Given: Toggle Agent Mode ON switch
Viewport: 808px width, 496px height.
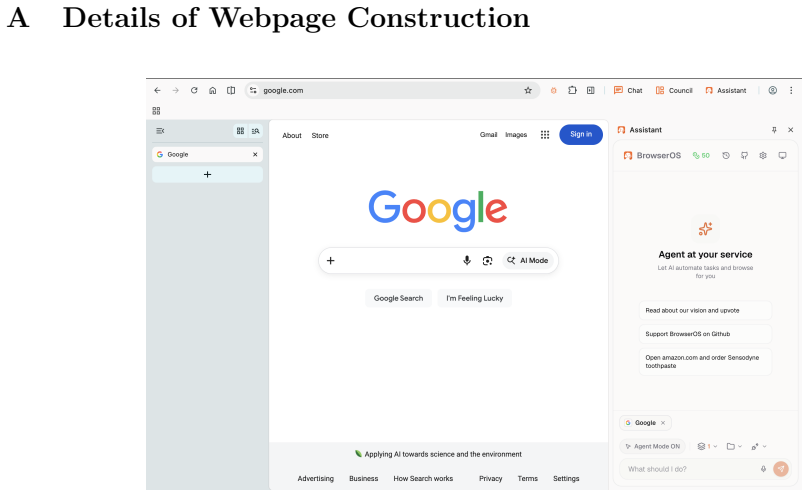Looking at the screenshot, I should click(x=652, y=447).
